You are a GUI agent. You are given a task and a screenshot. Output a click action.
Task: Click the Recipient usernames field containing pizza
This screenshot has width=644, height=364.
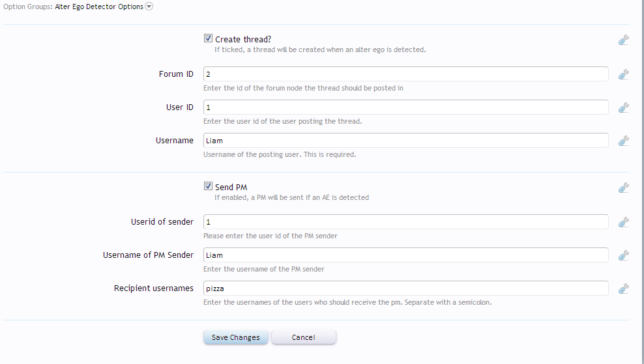[405, 288]
